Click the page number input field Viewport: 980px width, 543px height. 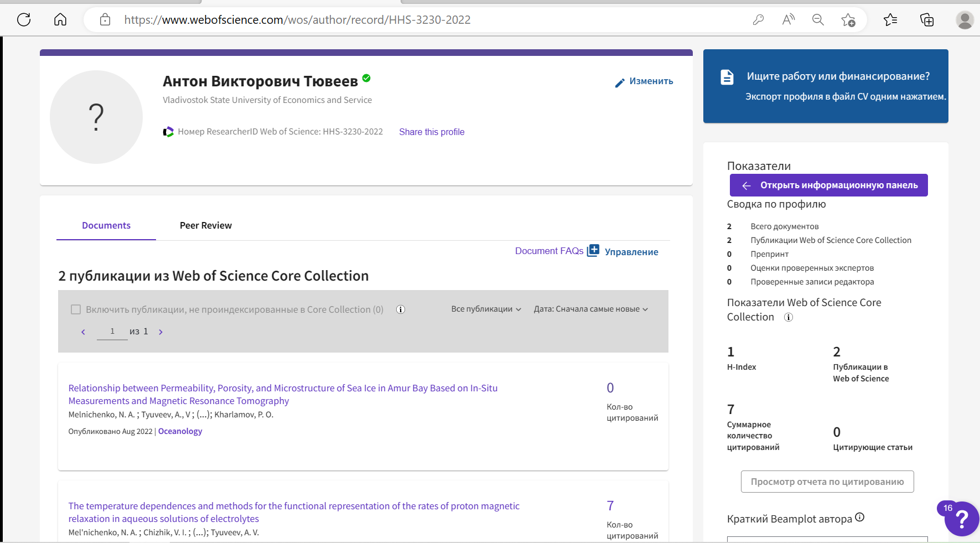[112, 332]
